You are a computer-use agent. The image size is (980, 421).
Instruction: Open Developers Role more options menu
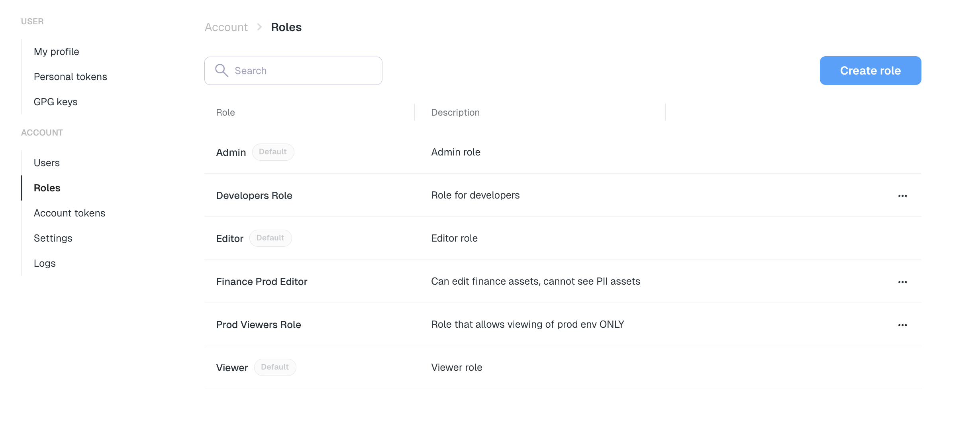coord(902,196)
